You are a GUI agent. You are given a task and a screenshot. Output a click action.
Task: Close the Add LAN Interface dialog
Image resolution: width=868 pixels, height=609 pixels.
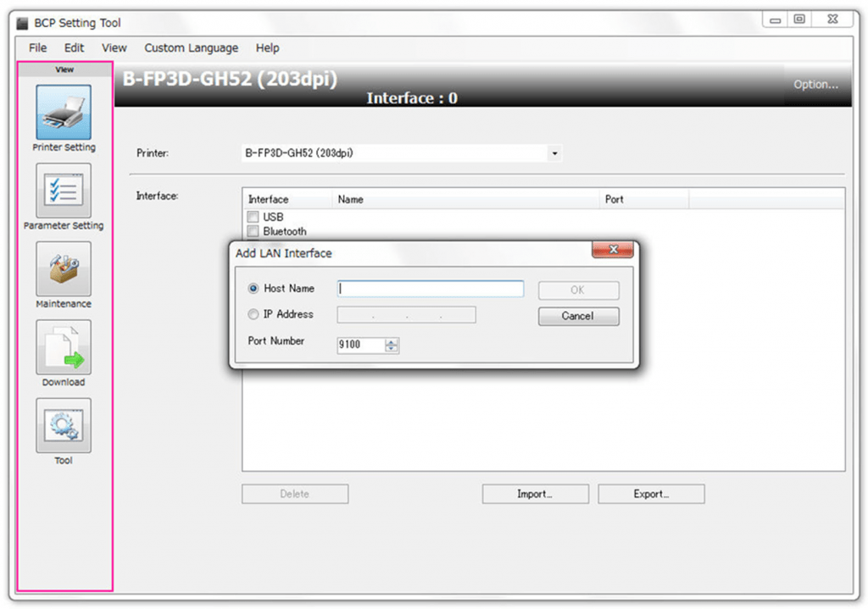[613, 249]
